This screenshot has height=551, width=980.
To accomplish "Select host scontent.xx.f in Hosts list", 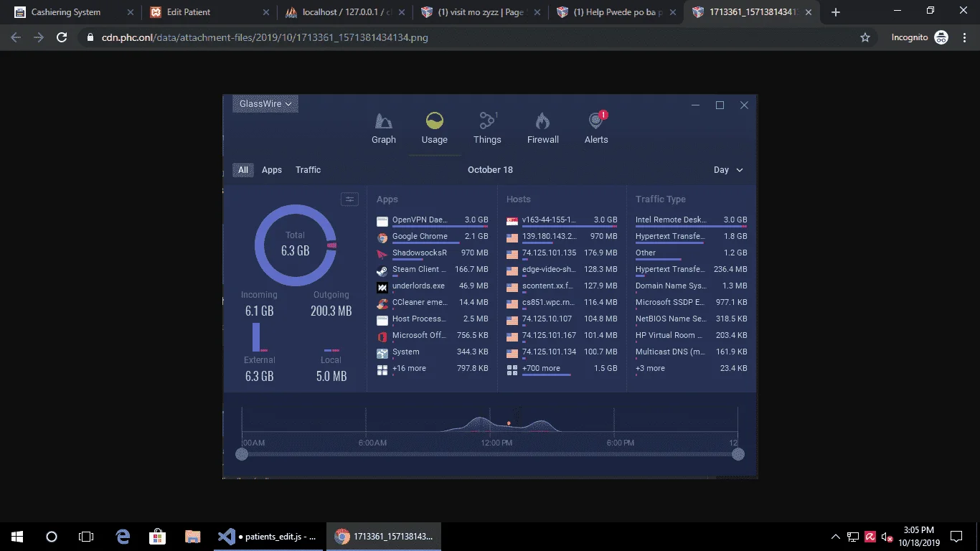I will [x=562, y=286].
